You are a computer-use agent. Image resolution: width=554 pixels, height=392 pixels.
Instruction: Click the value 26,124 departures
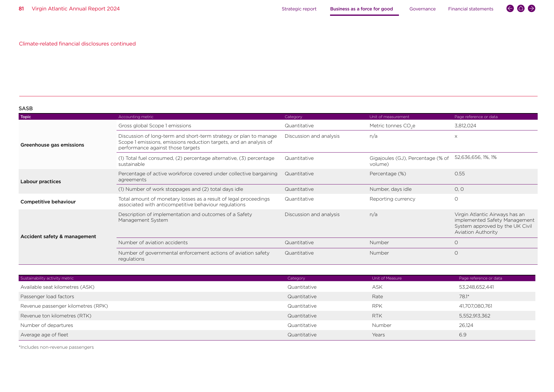tap(466, 325)
